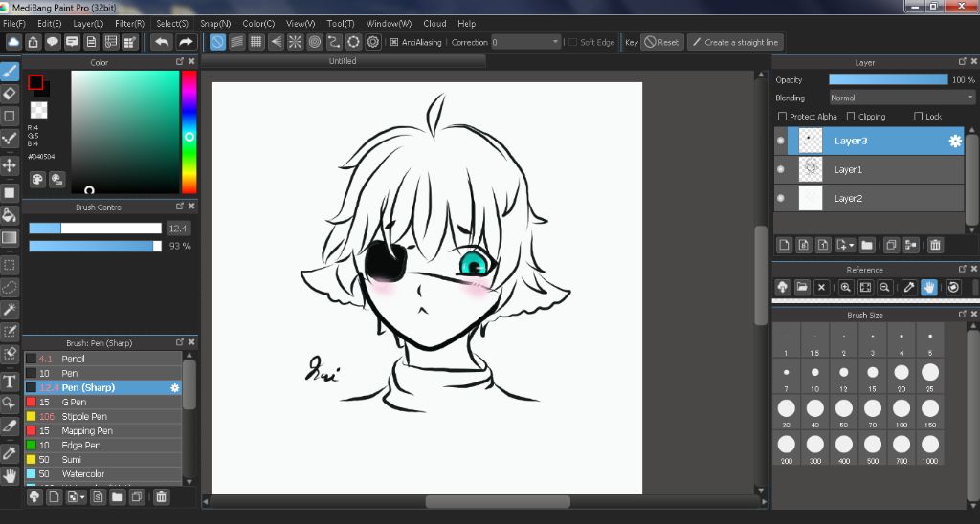Click the foreground color swatch
Screen dimensions: 980x524
coord(35,82)
